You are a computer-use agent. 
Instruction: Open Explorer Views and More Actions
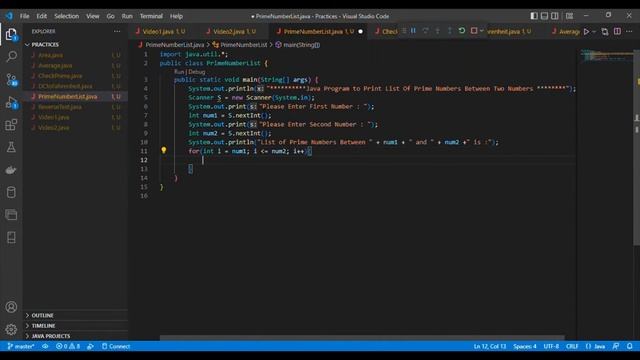pos(117,31)
